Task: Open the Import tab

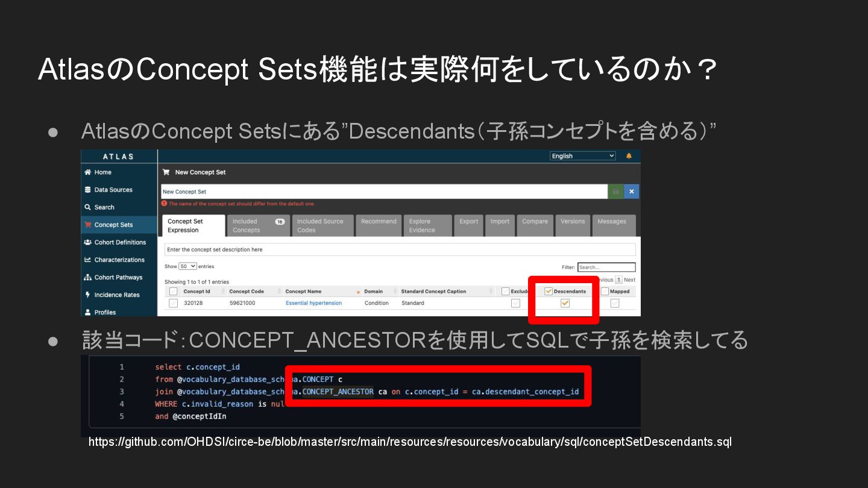Action: 500,226
